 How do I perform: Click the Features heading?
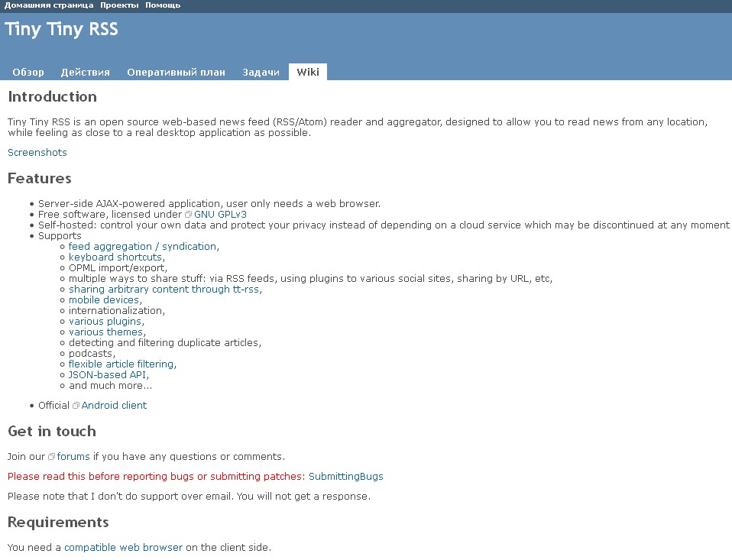point(40,178)
